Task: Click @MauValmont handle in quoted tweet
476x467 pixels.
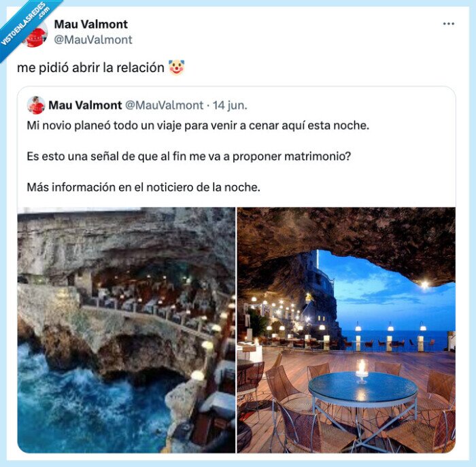Action: click(164, 105)
